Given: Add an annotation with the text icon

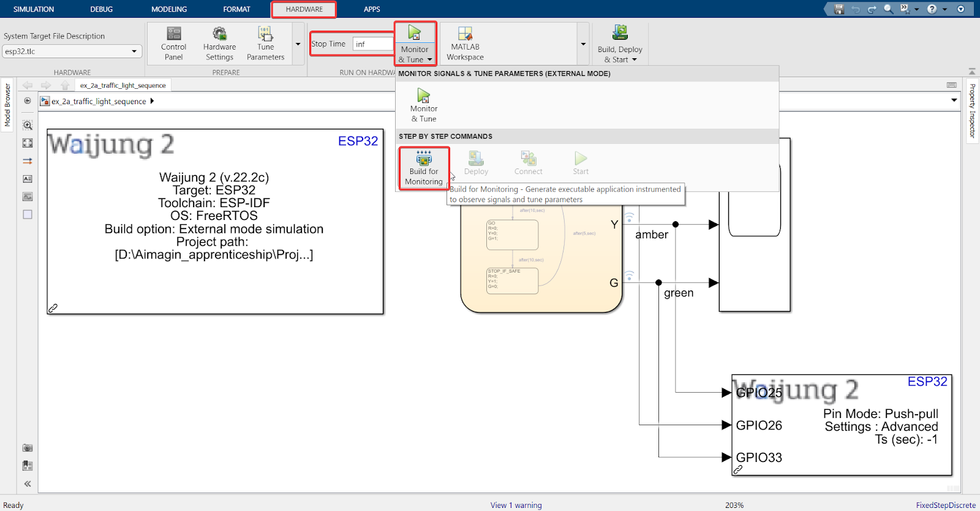Looking at the screenshot, I should pyautogui.click(x=28, y=179).
